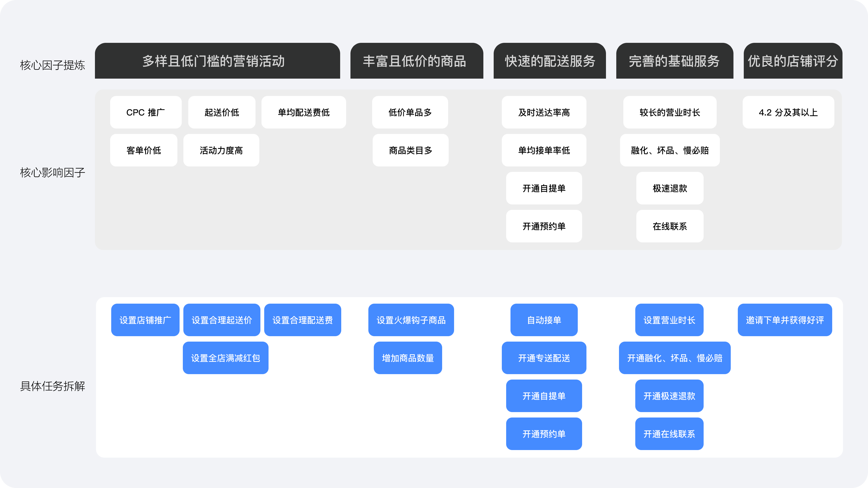Choose the 完善的基础服务 header
The image size is (868, 488).
point(675,61)
